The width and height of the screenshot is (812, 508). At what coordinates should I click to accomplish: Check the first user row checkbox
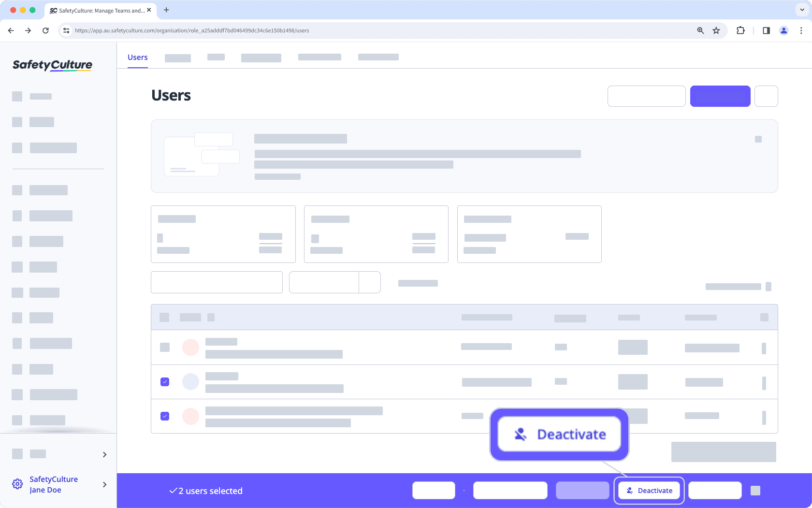tap(165, 347)
